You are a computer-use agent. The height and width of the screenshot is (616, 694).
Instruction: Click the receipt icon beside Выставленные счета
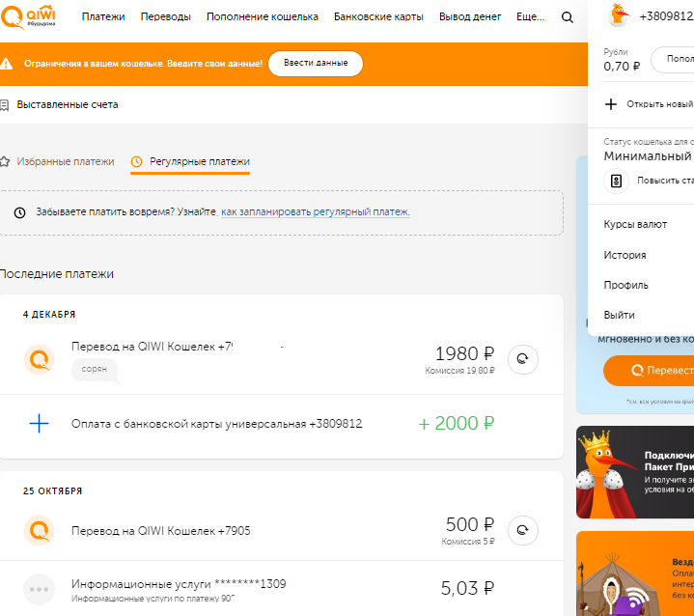[5, 105]
